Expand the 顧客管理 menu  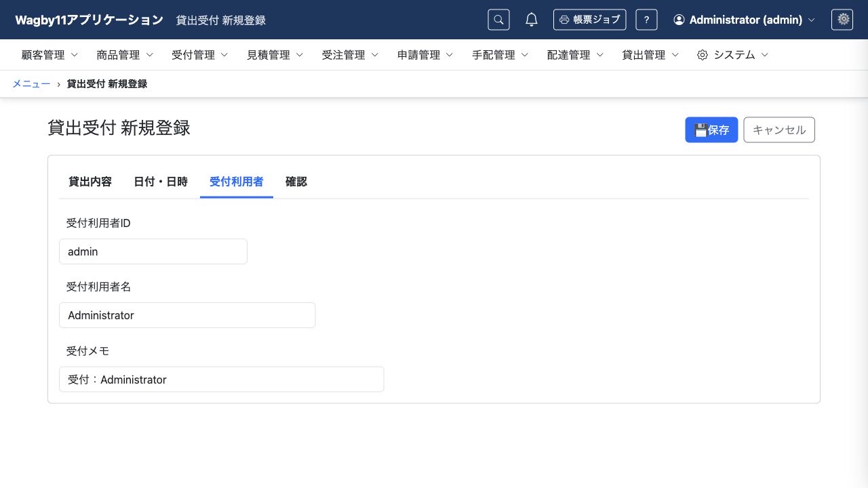click(x=50, y=55)
